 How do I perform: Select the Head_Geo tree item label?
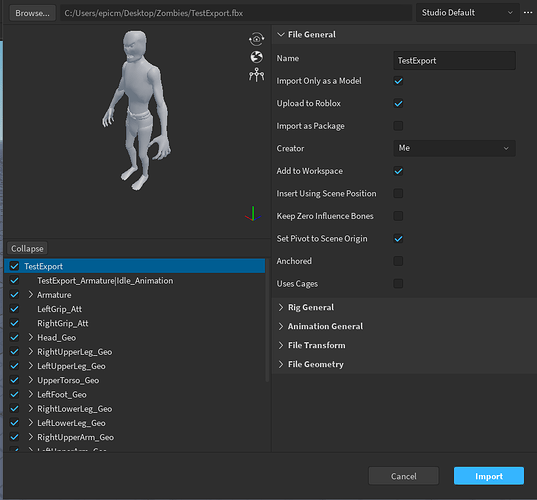click(57, 338)
